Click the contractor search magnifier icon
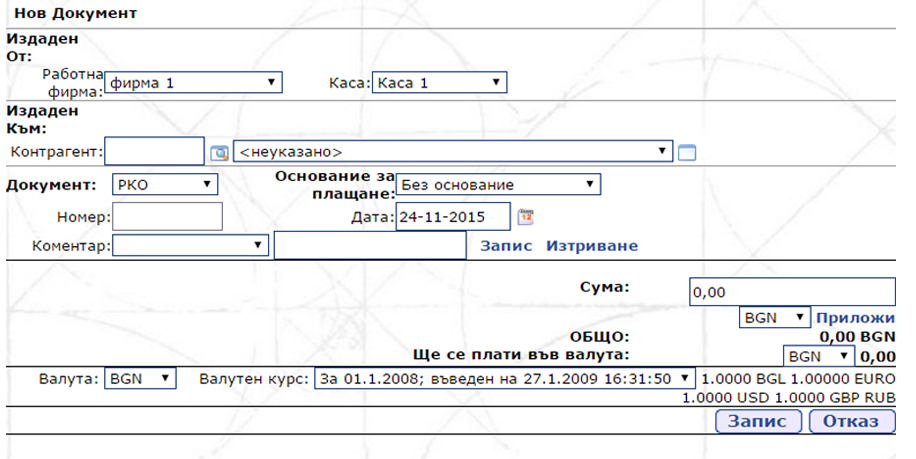Screen dimensions: 916x459 (x=220, y=153)
